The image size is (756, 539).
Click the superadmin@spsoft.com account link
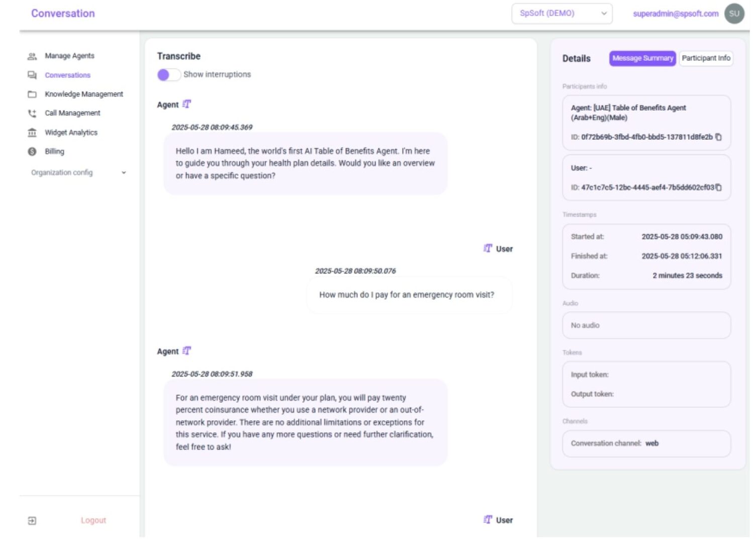pos(676,14)
